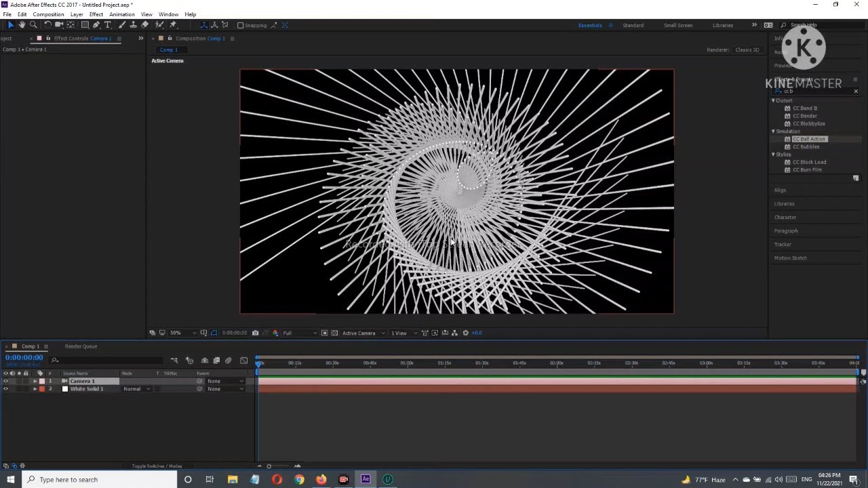
Task: Select the Horizontal Type tool
Action: point(107,25)
